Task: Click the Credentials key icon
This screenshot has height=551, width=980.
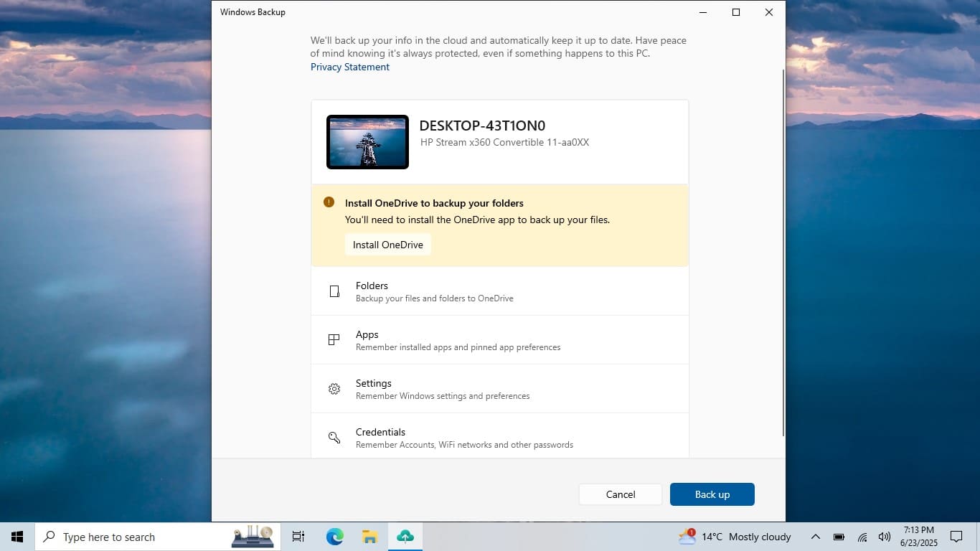Action: (x=334, y=438)
